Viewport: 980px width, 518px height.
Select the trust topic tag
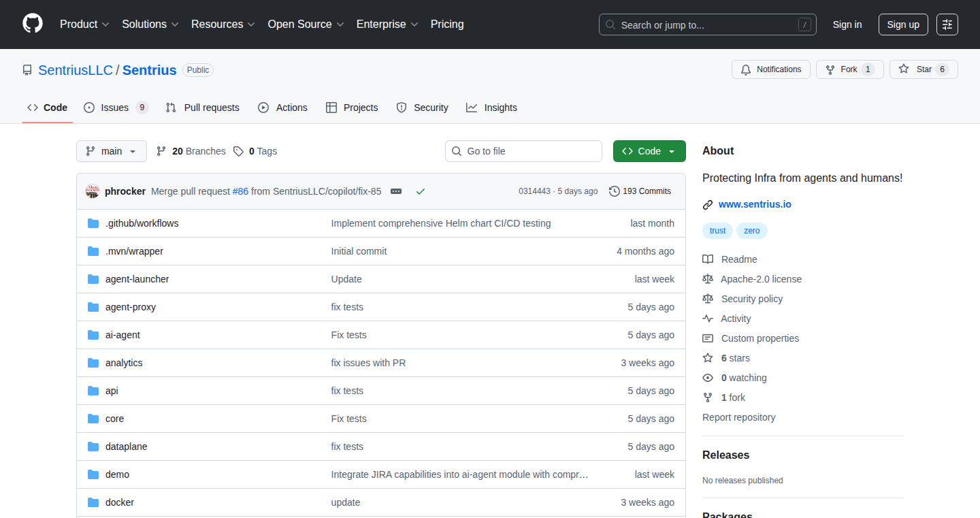click(717, 231)
